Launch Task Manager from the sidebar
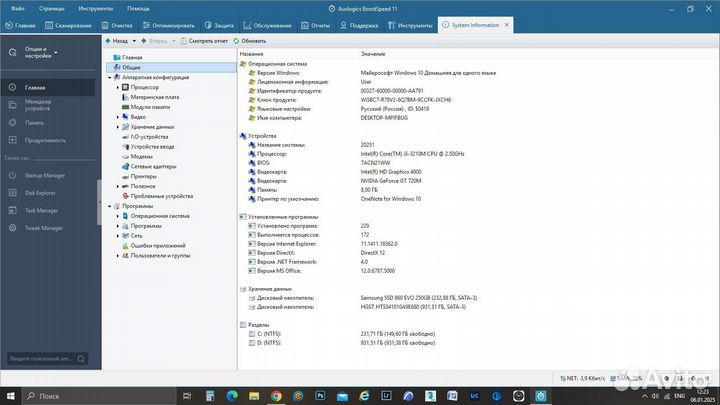 [x=41, y=210]
